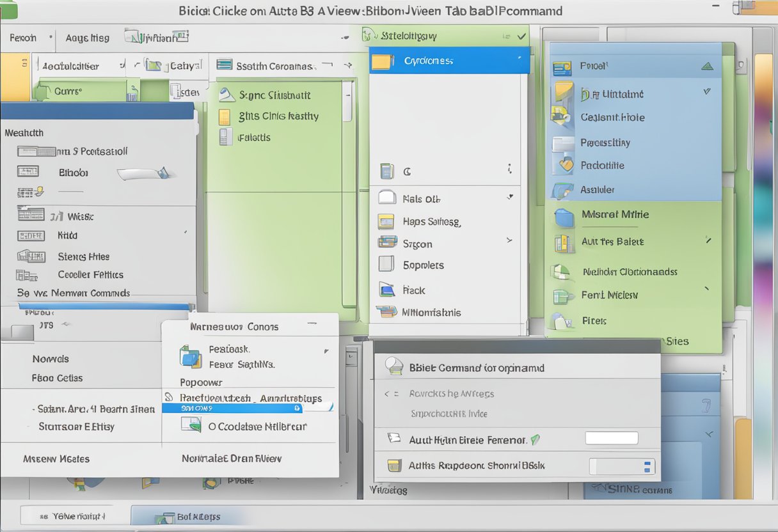Screen dimensions: 778x532
Task: Adjust the slider beside Atlhs Raupdeont Shonrul
Action: [x=621, y=466]
